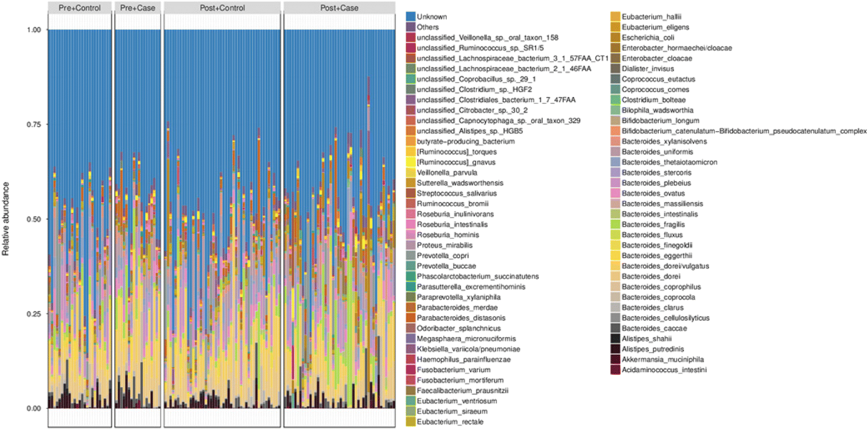The height and width of the screenshot is (430, 868).
Task: Select the Post+Control facet header
Action: click(x=222, y=8)
